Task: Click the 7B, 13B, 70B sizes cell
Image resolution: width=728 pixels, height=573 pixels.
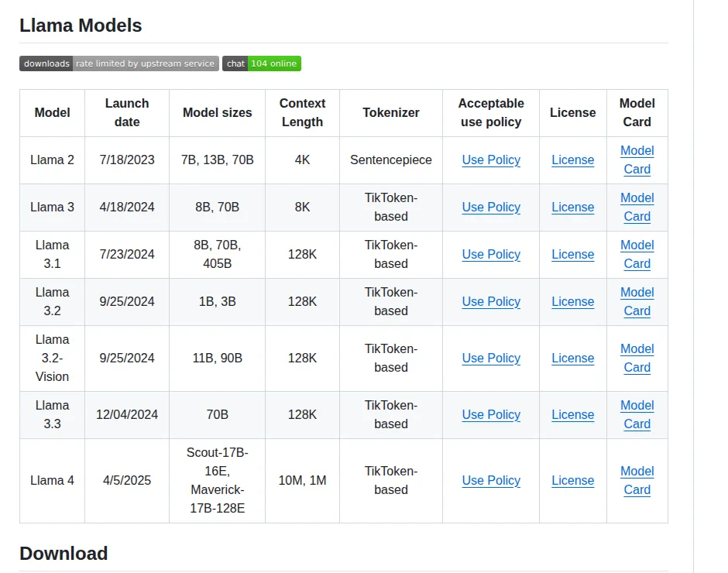Action: pyautogui.click(x=218, y=160)
